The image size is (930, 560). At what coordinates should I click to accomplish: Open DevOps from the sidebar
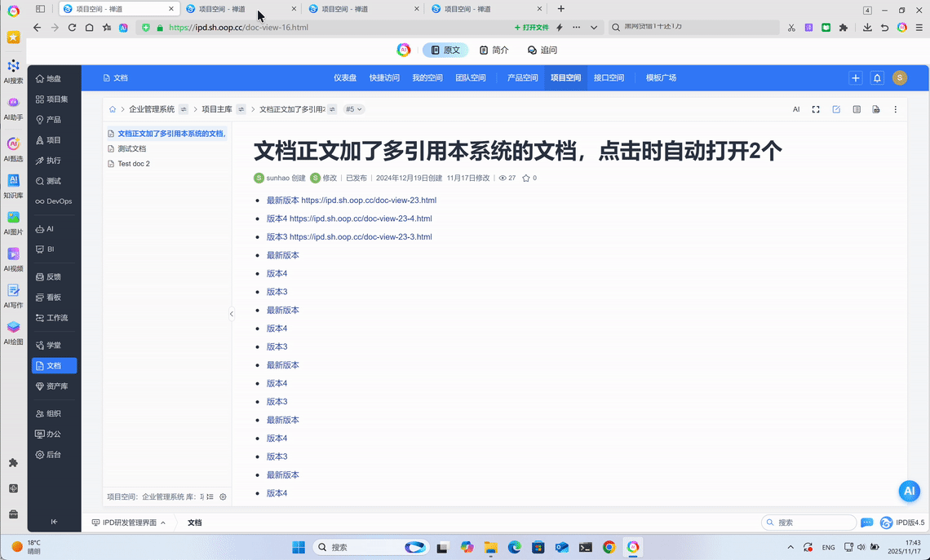(52, 201)
